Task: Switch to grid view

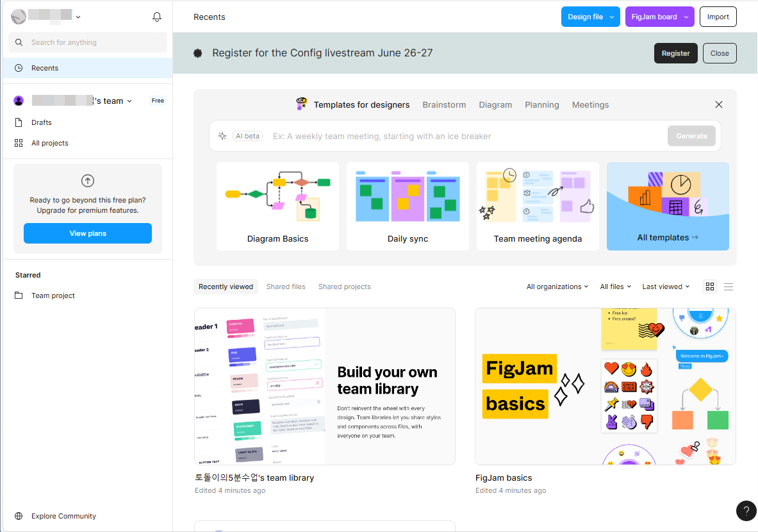Action: [x=710, y=287]
